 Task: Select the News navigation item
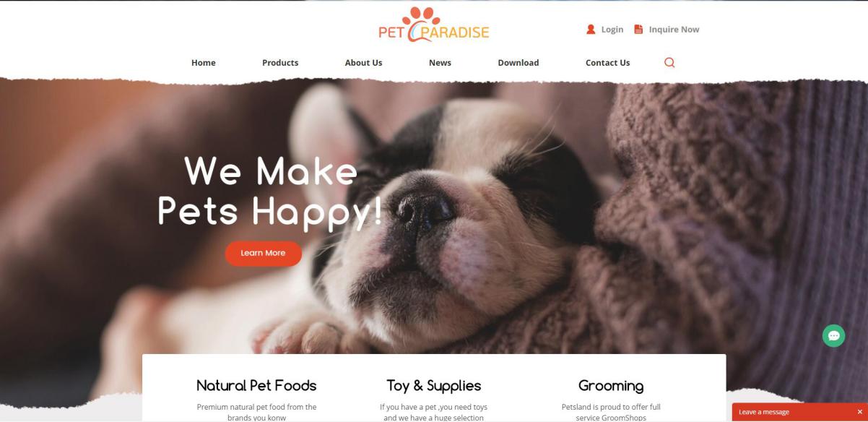[x=440, y=63]
